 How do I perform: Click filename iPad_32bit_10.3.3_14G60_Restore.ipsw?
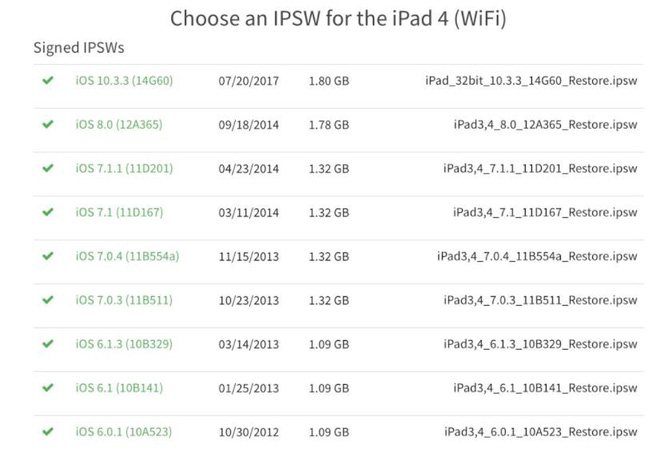[x=531, y=81]
